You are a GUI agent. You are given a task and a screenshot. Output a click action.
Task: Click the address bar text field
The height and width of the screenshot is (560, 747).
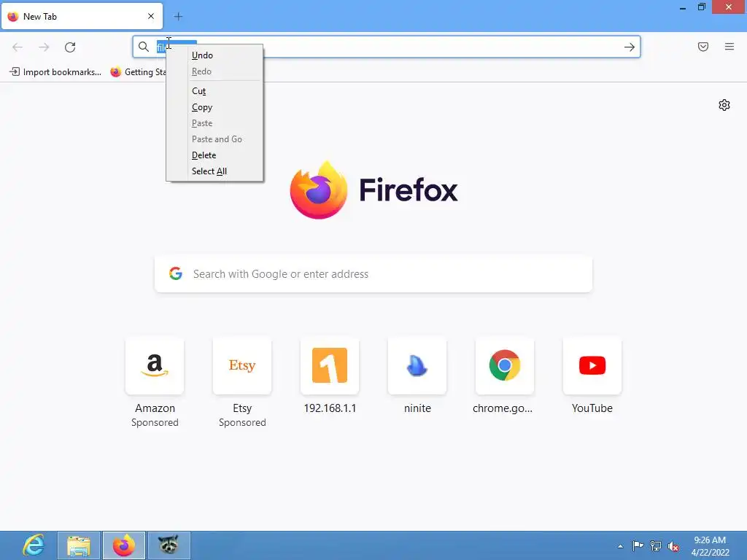point(387,47)
